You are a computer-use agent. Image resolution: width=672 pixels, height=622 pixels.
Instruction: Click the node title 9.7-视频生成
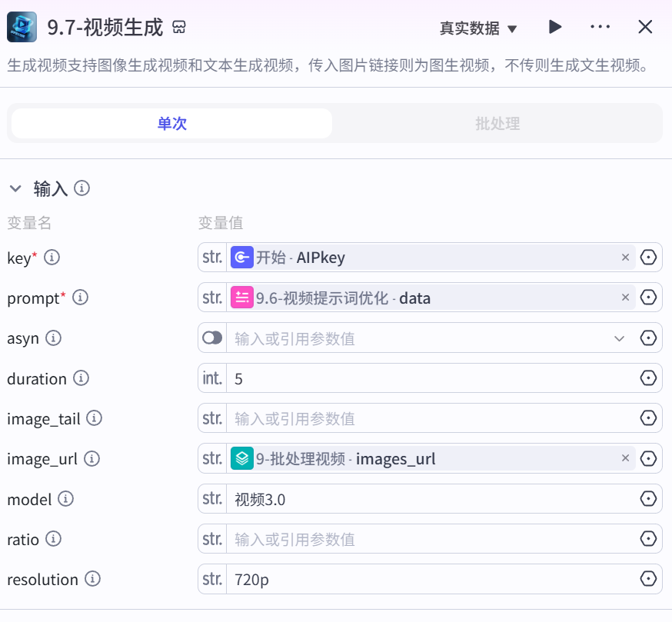(x=105, y=28)
